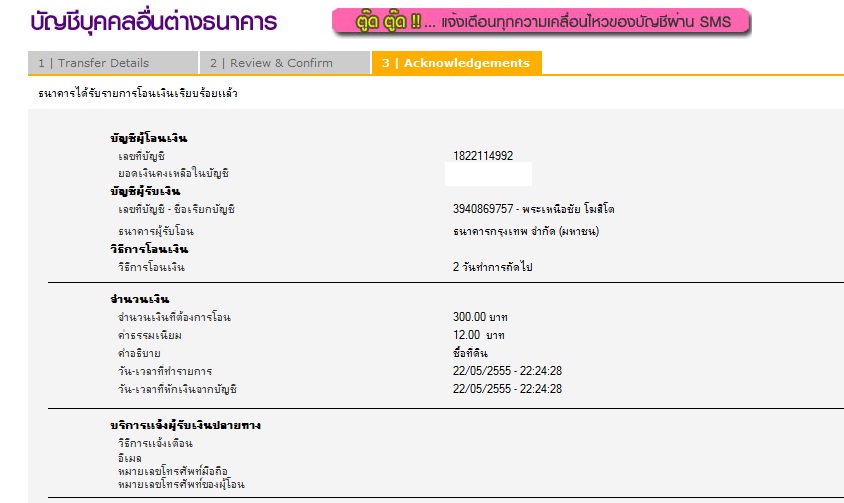Click the label จำนวนเงินที่ต้องการโอน
The image size is (844, 503).
coord(174,317)
